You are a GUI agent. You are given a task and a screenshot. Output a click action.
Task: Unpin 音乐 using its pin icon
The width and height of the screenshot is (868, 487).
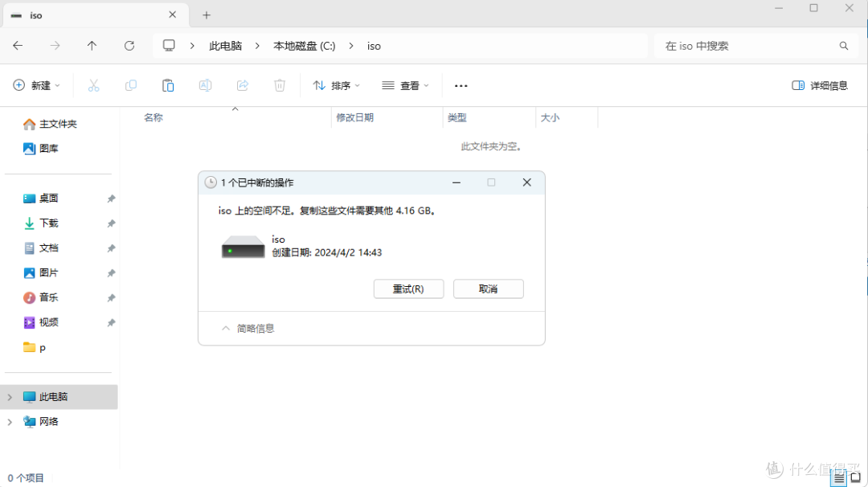click(111, 297)
